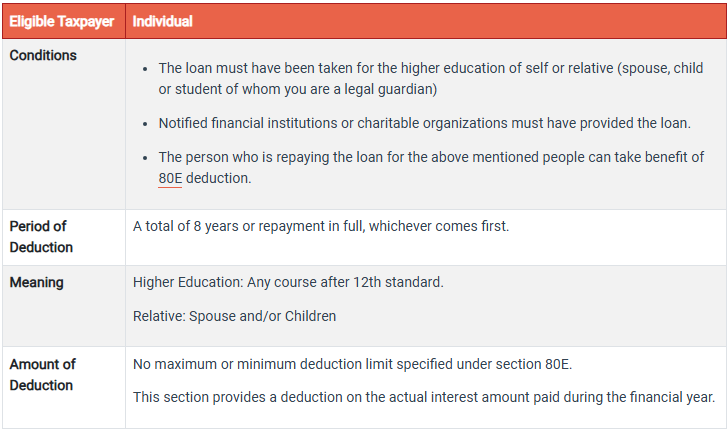The image size is (728, 431).
Task: Click the bullet dot before "The person who"
Action: click(146, 158)
